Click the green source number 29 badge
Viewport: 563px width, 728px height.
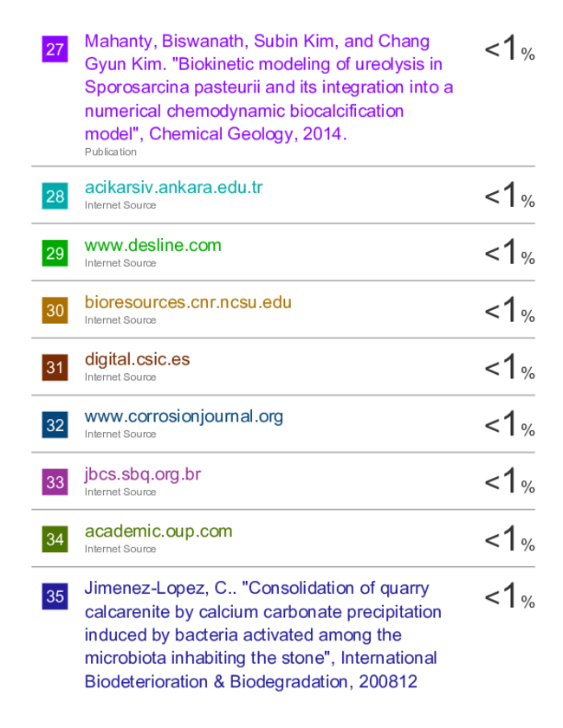[x=55, y=253]
